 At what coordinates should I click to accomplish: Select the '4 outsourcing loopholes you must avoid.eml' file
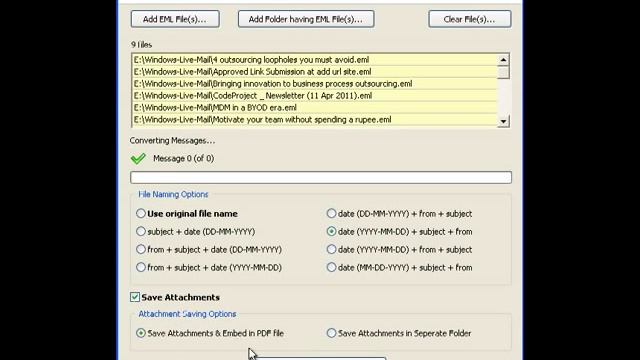[315, 60]
